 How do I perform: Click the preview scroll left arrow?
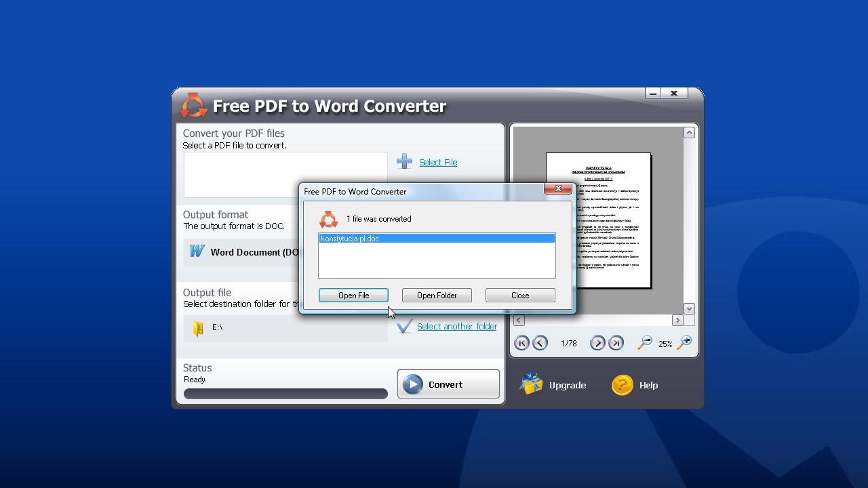(x=519, y=320)
